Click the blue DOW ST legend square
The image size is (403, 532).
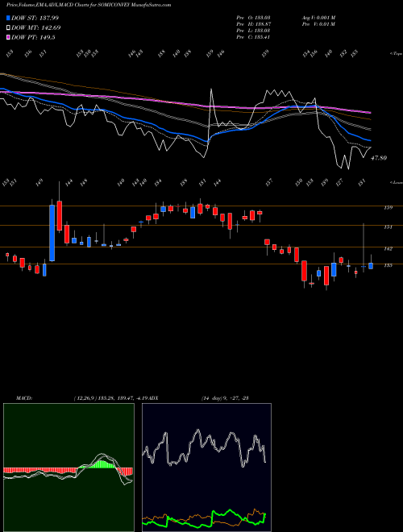(9, 18)
